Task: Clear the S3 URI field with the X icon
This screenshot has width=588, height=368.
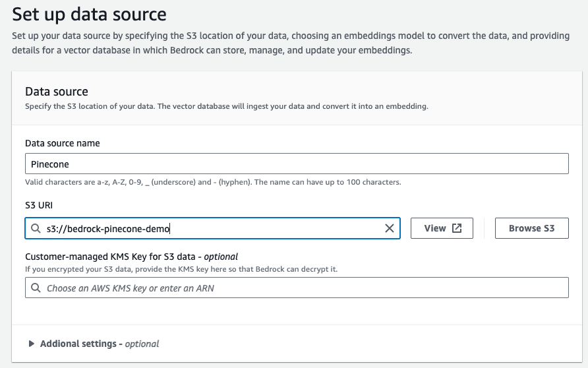Action: click(389, 228)
